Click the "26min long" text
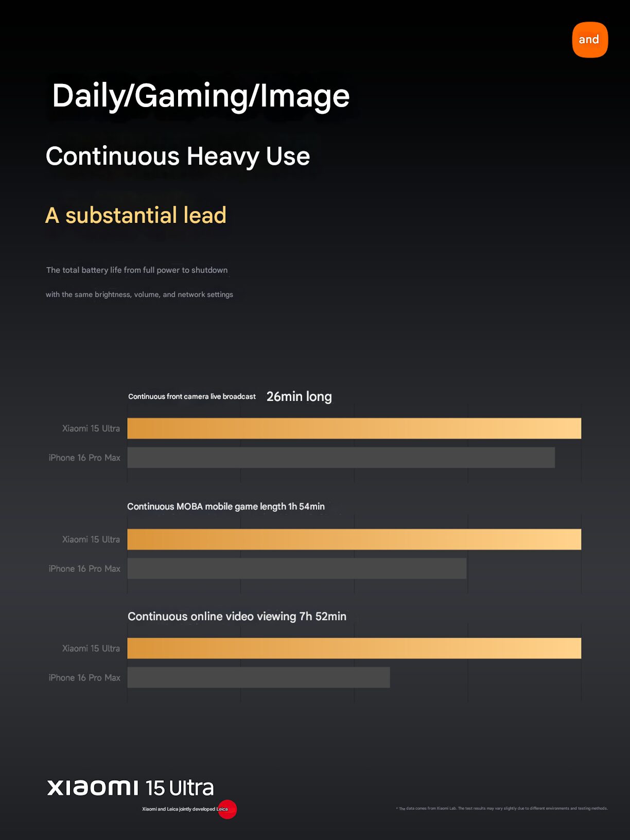Viewport: 630px width, 840px height. pyautogui.click(x=299, y=396)
